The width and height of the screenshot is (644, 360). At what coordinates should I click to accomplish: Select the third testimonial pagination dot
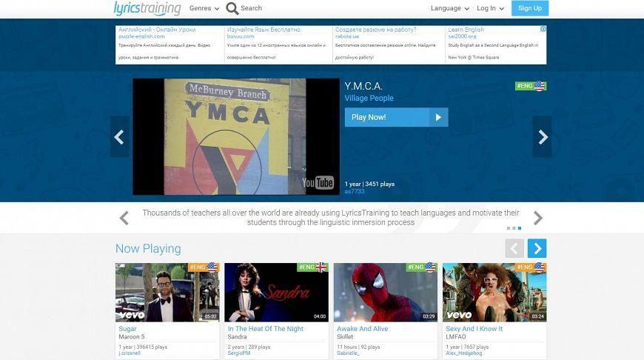pyautogui.click(x=520, y=228)
